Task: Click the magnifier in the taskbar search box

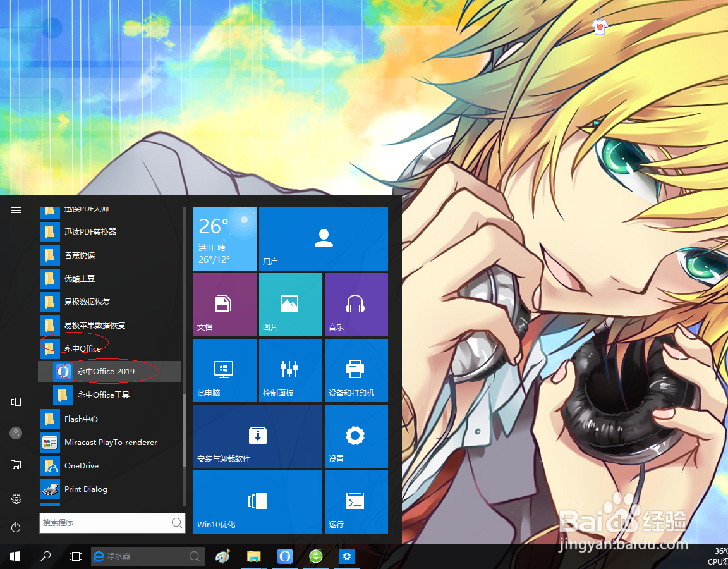Action: 195,556
